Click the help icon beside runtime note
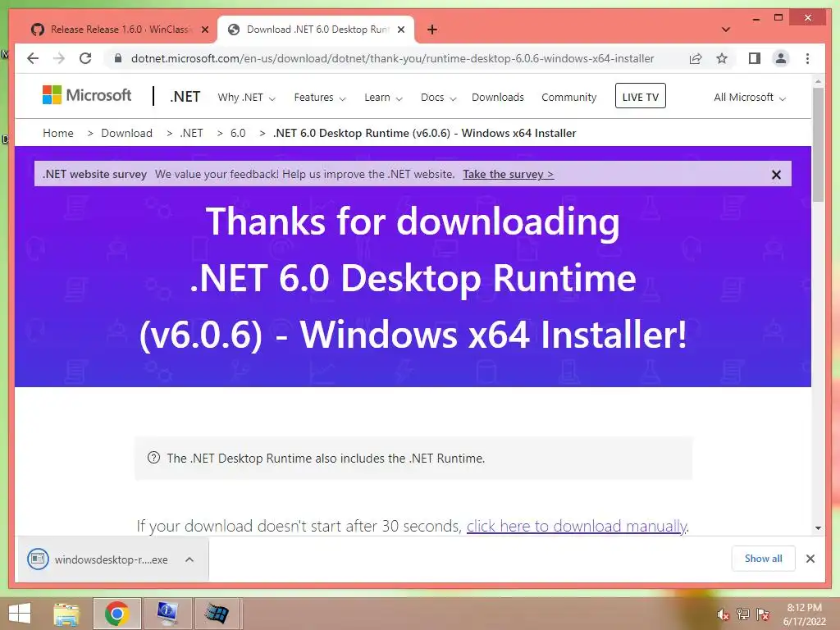Screen dimensions: 840x630 pos(153,458)
